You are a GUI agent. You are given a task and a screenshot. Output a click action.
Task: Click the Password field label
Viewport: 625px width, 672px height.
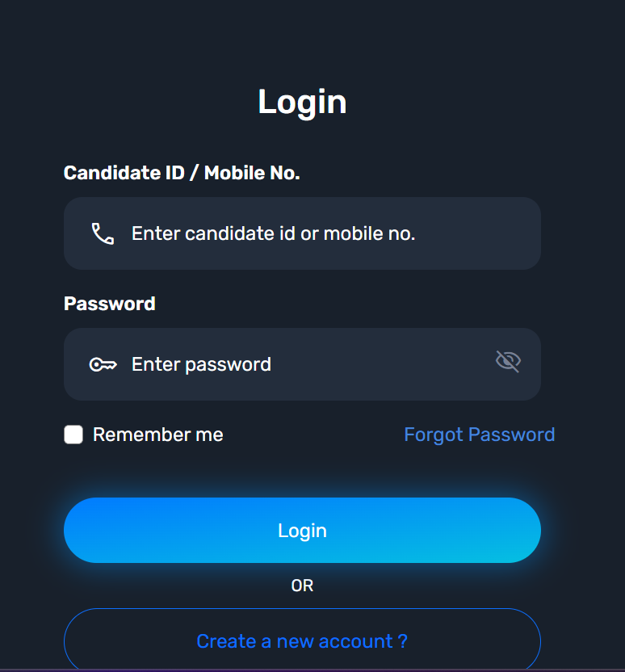[x=110, y=304]
